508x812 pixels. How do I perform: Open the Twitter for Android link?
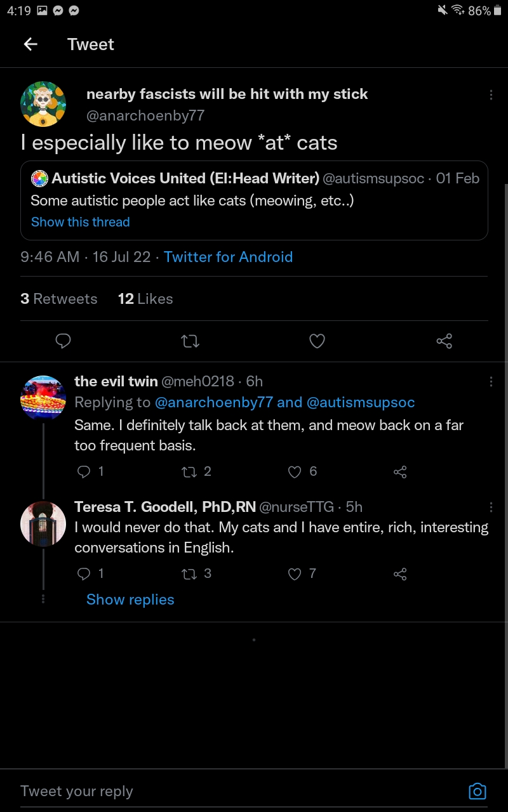(x=228, y=257)
